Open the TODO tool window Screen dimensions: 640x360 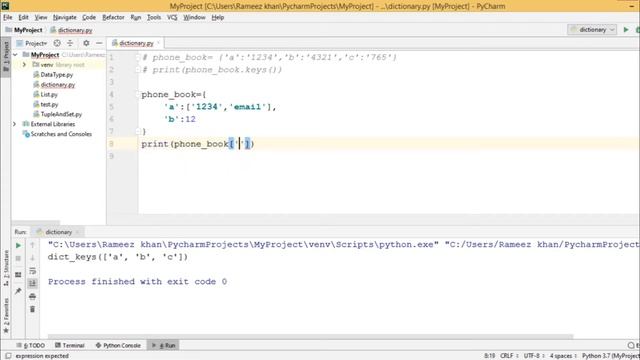[31, 345]
